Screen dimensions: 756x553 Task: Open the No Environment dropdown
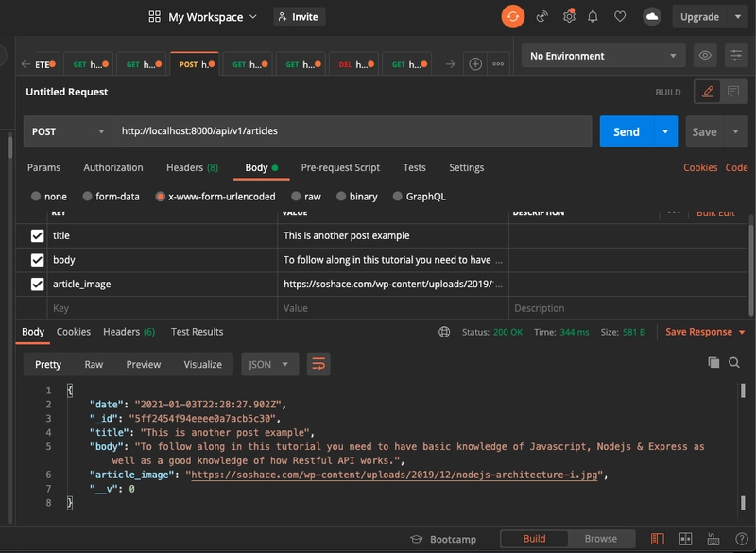(603, 56)
